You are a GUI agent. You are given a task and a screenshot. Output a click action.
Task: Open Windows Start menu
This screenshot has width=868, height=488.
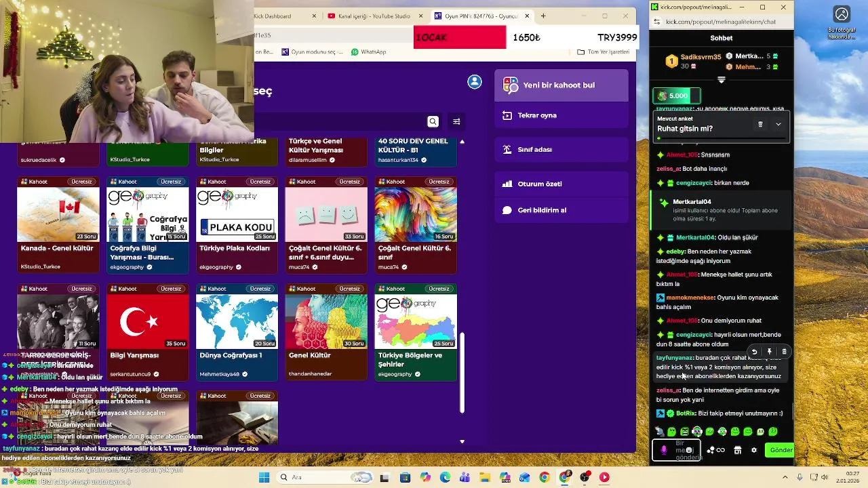click(264, 477)
